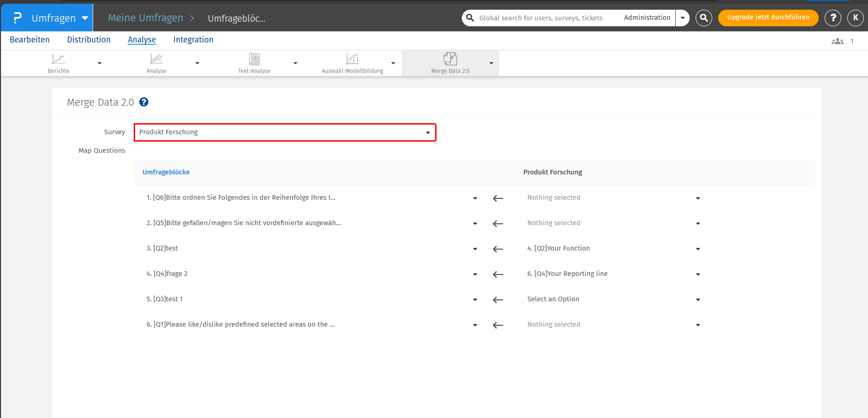Open Auswahl-Modellbildung tool icon
Screen dimensions: 868x418
coord(352,59)
